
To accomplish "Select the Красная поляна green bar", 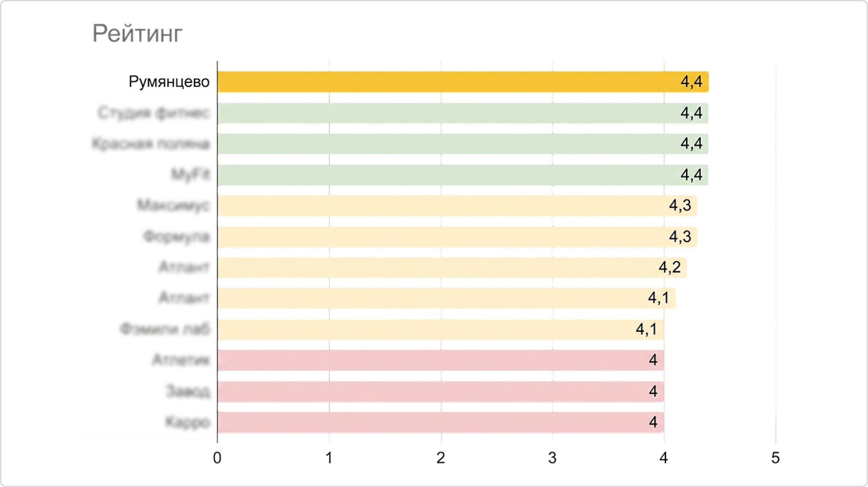I will tap(463, 144).
